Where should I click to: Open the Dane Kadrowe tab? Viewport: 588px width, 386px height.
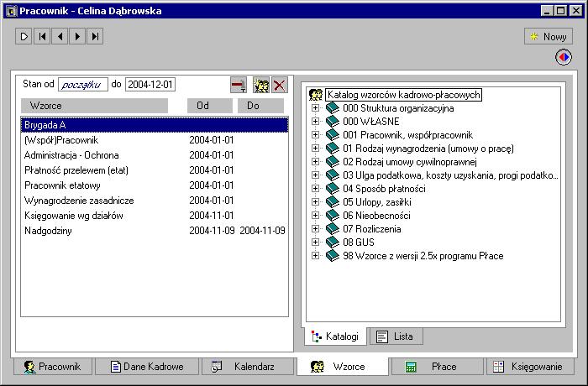pyautogui.click(x=147, y=367)
